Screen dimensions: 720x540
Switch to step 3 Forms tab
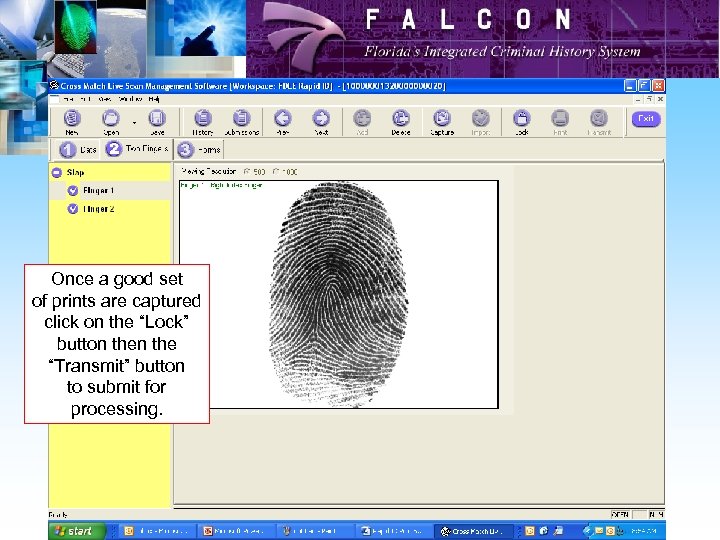(199, 150)
